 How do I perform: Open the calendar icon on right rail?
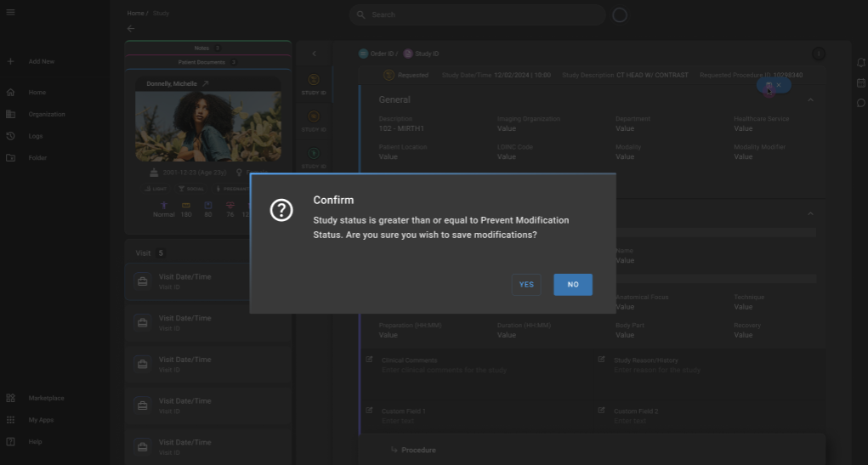pyautogui.click(x=860, y=83)
